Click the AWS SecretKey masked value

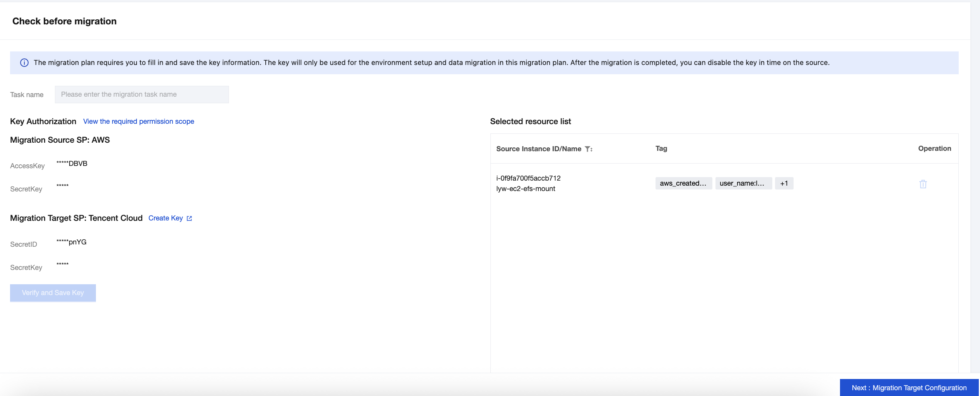pos(63,186)
